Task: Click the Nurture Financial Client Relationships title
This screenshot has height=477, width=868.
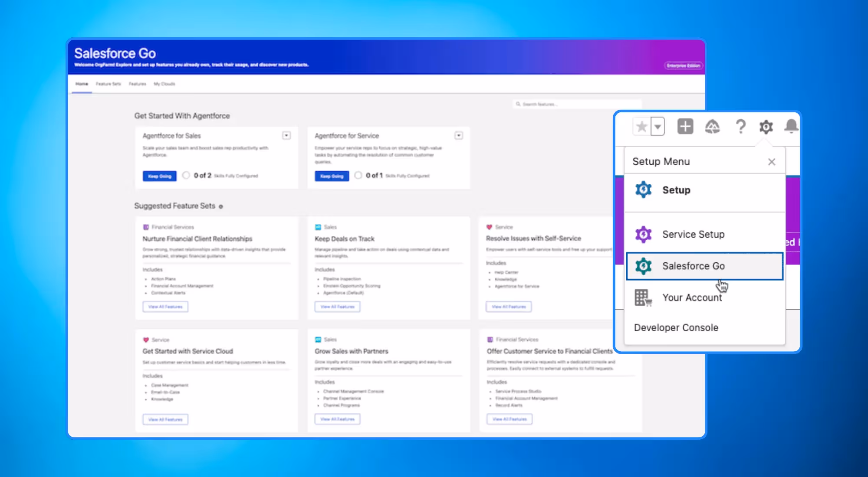Action: point(197,239)
